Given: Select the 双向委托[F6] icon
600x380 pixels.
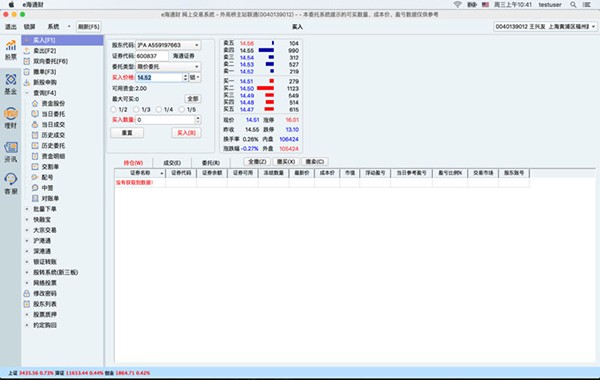Looking at the screenshot, I should pyautogui.click(x=27, y=61).
